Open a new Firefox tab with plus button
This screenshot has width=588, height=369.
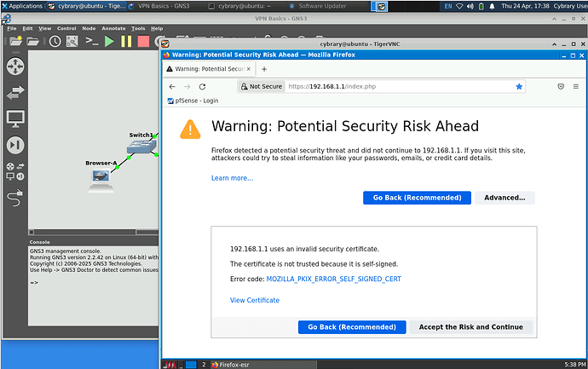pyautogui.click(x=264, y=68)
